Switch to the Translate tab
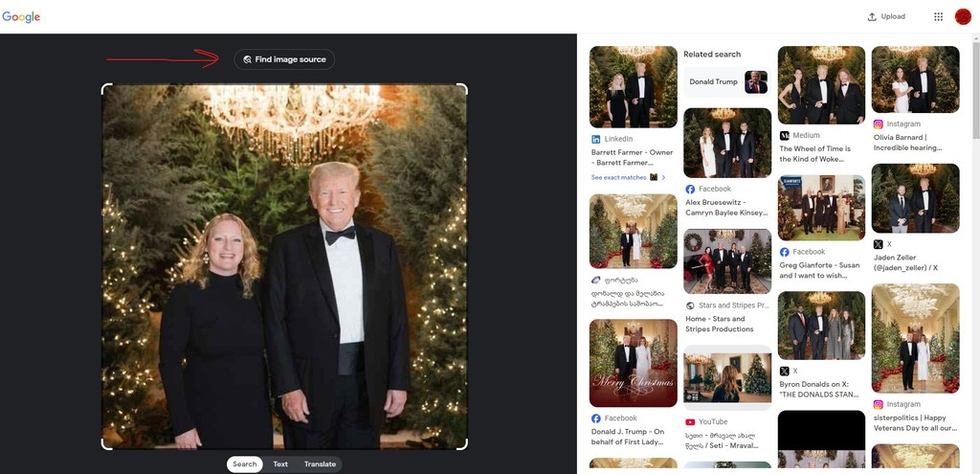This screenshot has height=474, width=980. pyautogui.click(x=320, y=464)
